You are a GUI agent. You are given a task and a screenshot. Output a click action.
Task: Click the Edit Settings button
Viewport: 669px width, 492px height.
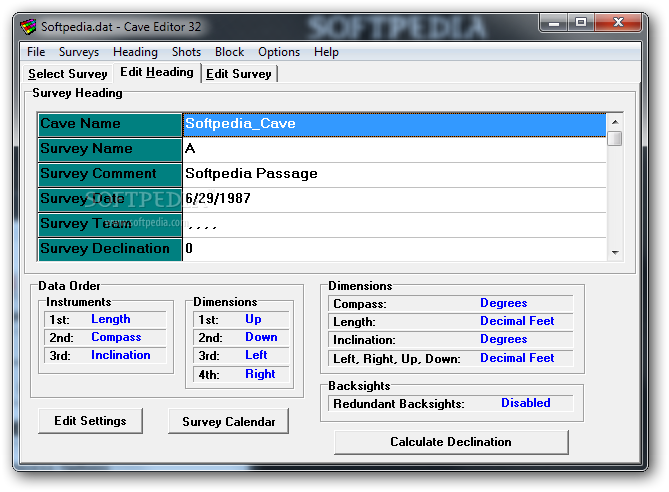pyautogui.click(x=90, y=421)
